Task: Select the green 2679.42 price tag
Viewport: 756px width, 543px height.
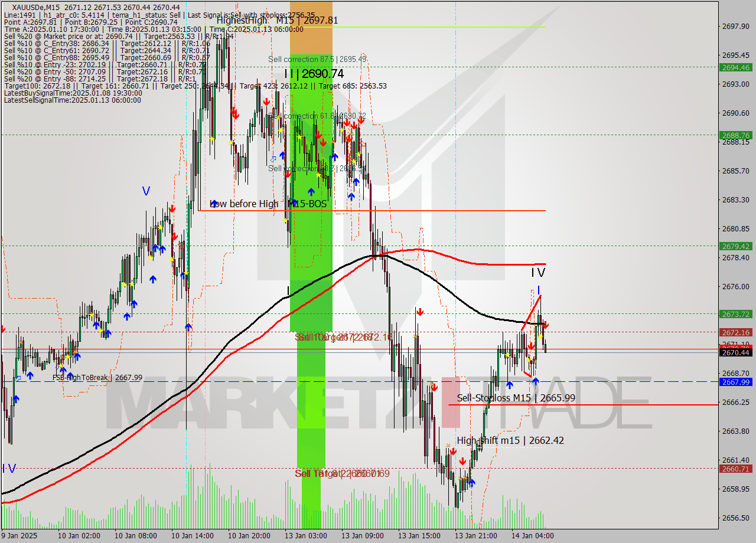Action: tap(736, 246)
